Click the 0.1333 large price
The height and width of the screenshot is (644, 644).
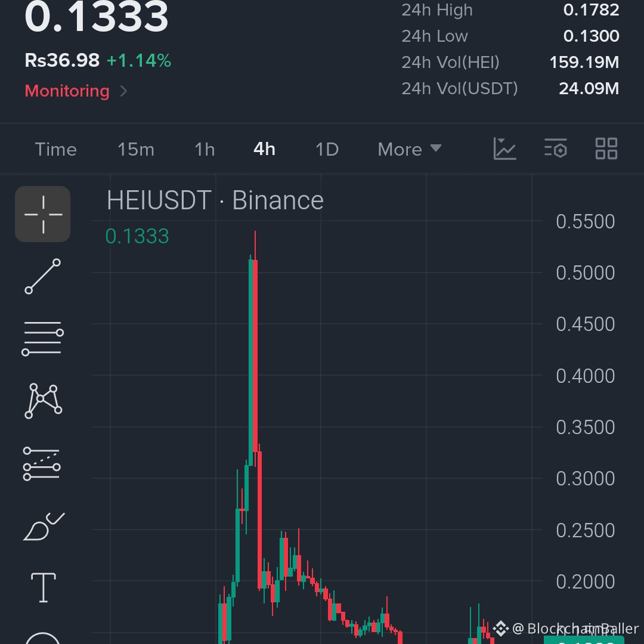[97, 17]
